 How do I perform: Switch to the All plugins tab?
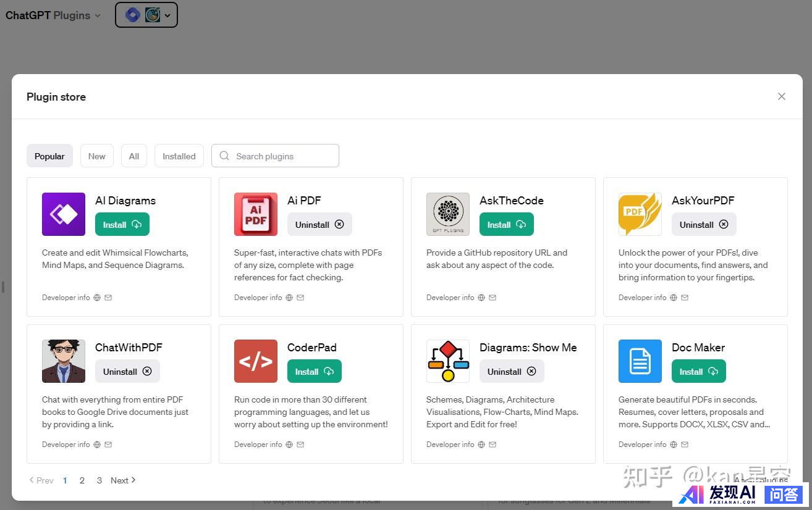pyautogui.click(x=134, y=156)
